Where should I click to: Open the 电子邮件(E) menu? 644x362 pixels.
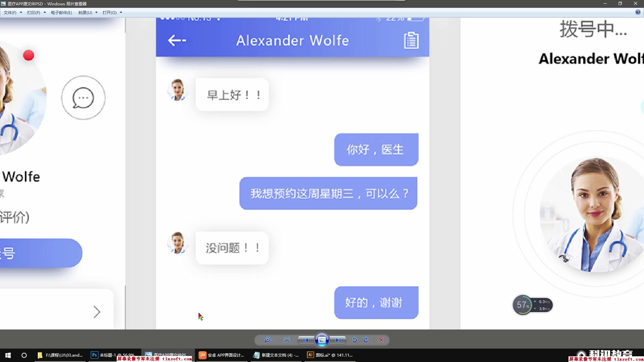[x=61, y=12]
